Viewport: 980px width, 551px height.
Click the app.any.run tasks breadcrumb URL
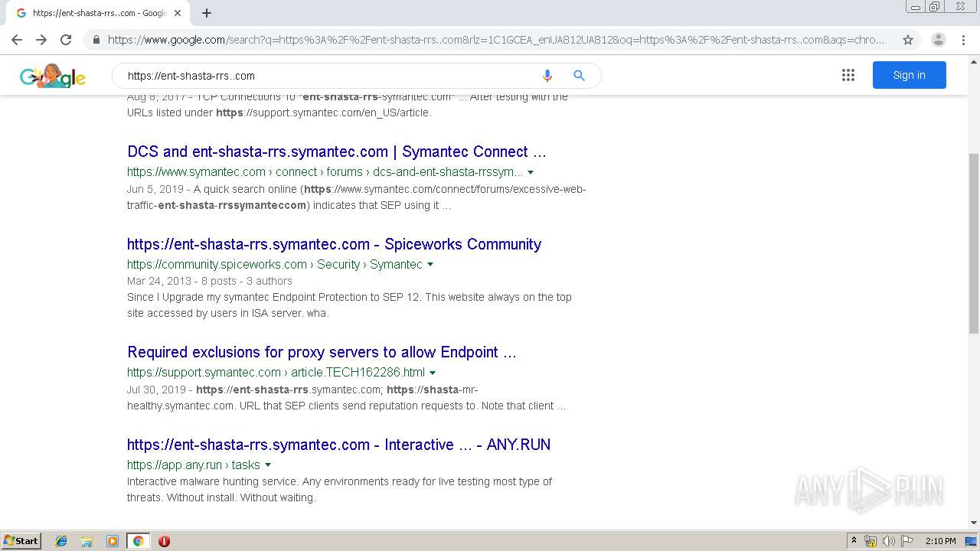tap(194, 465)
